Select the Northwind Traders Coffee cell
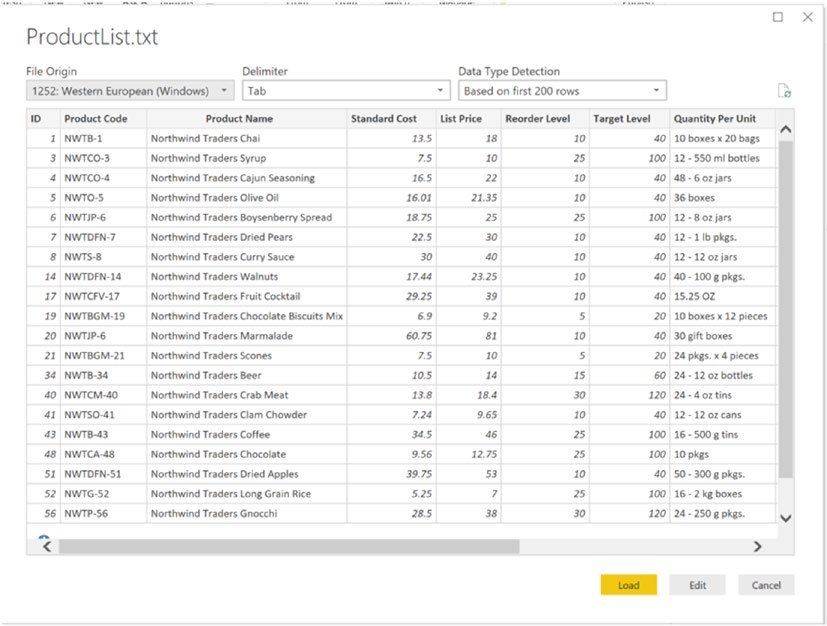The width and height of the screenshot is (827, 626). [247, 435]
